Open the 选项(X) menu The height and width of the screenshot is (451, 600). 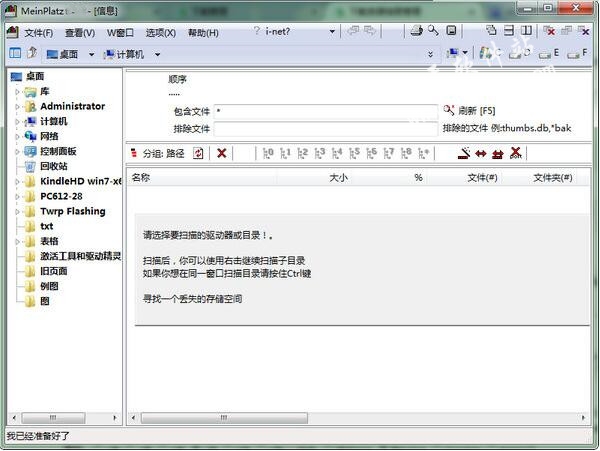pos(161,33)
